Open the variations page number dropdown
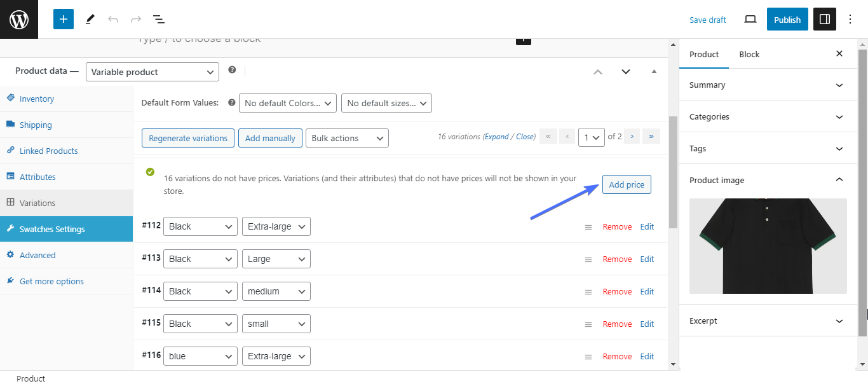 (x=591, y=137)
